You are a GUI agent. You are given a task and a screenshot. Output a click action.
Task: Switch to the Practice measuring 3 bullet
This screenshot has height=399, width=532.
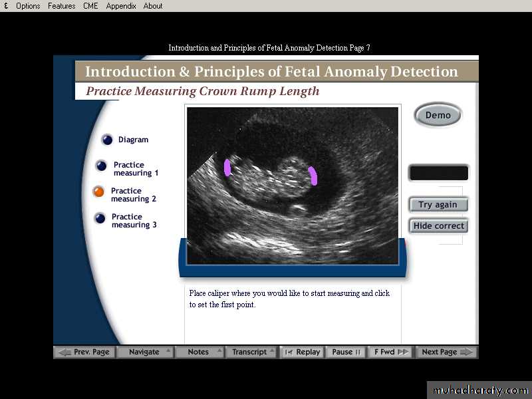click(x=100, y=218)
